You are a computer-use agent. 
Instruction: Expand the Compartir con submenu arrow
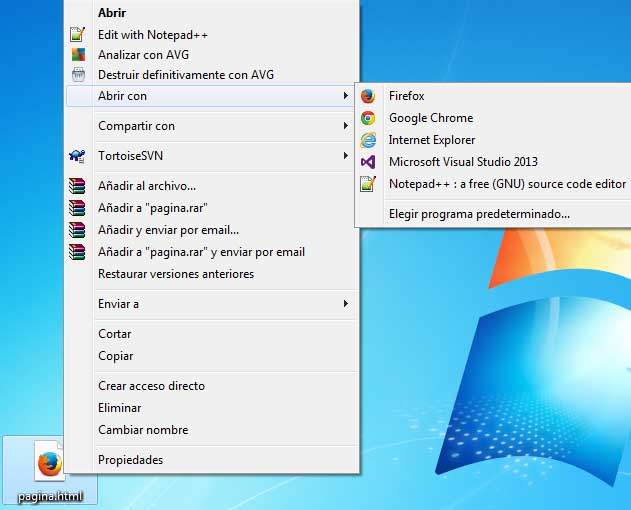(x=345, y=126)
